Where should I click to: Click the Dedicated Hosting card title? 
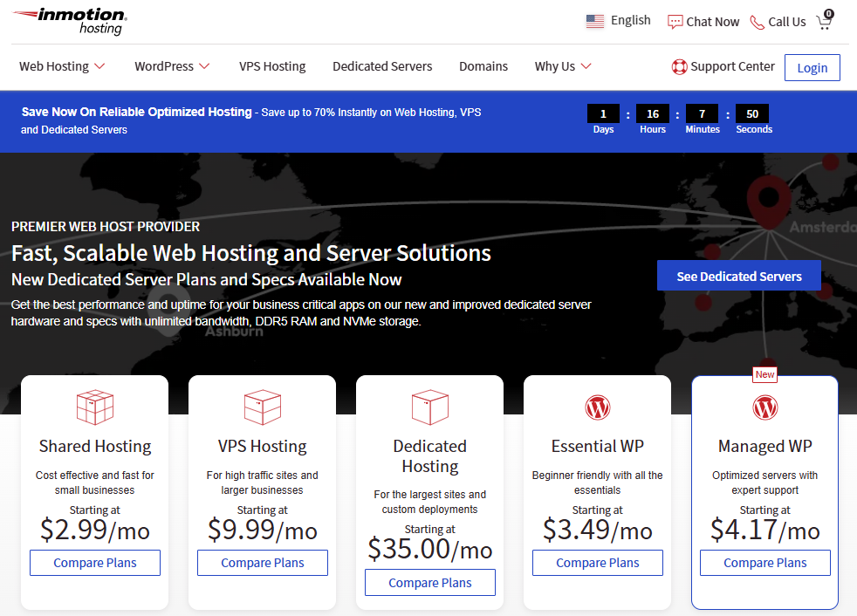430,455
